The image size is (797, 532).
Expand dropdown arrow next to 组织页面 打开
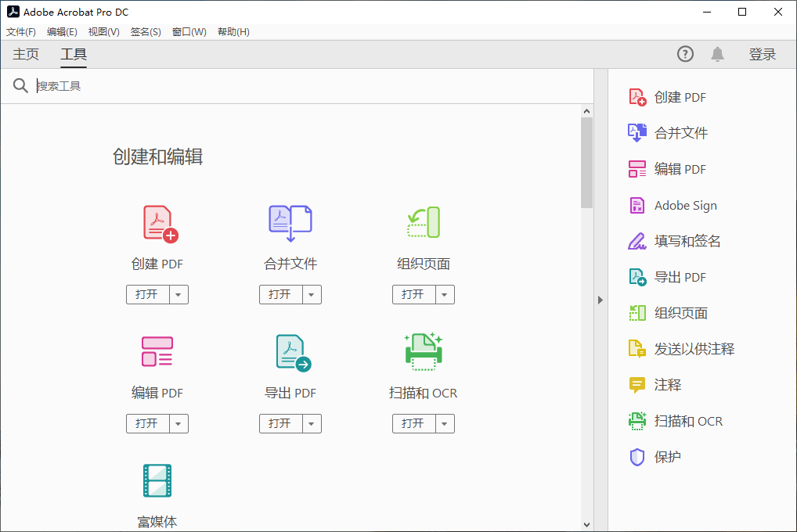click(445, 295)
